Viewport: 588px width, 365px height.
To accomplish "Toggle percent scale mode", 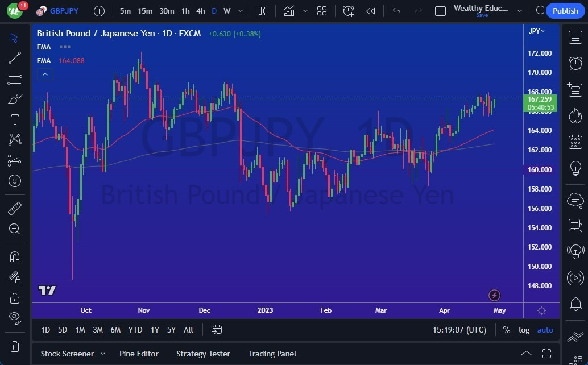I will tap(506, 330).
